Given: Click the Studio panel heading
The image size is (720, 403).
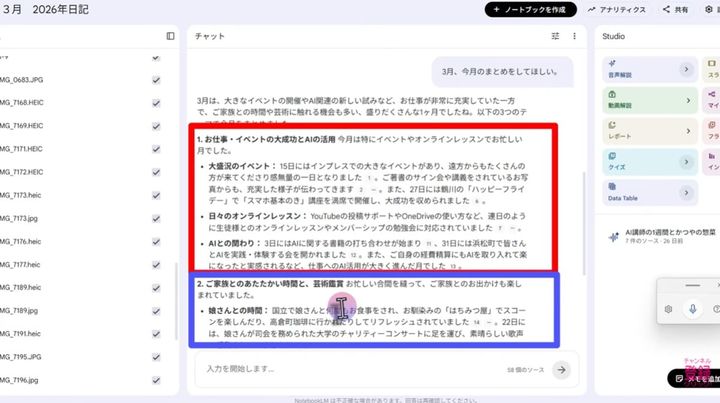Looking at the screenshot, I should 613,36.
